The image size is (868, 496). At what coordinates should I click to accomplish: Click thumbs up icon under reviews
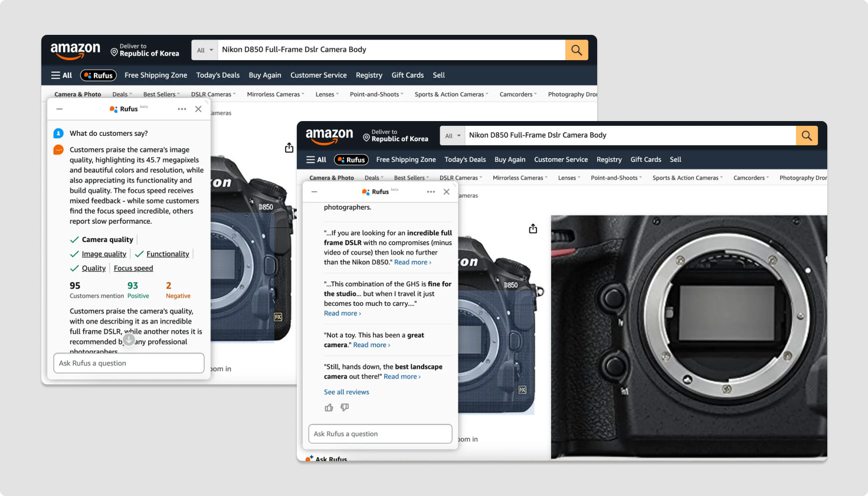[x=329, y=407]
